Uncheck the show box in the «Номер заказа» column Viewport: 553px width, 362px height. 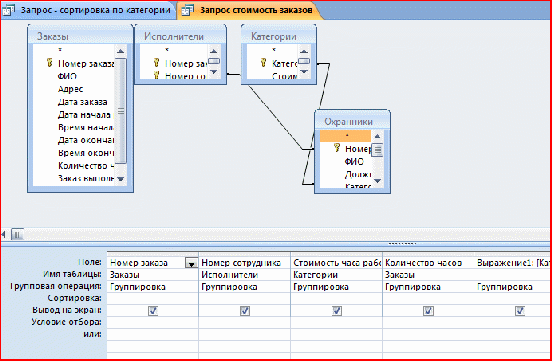153,310
